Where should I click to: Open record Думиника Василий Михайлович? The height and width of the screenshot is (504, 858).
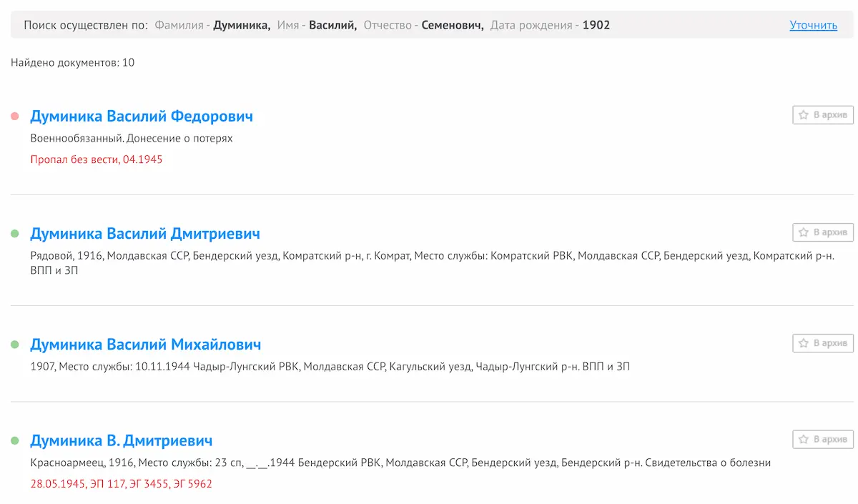coord(146,345)
